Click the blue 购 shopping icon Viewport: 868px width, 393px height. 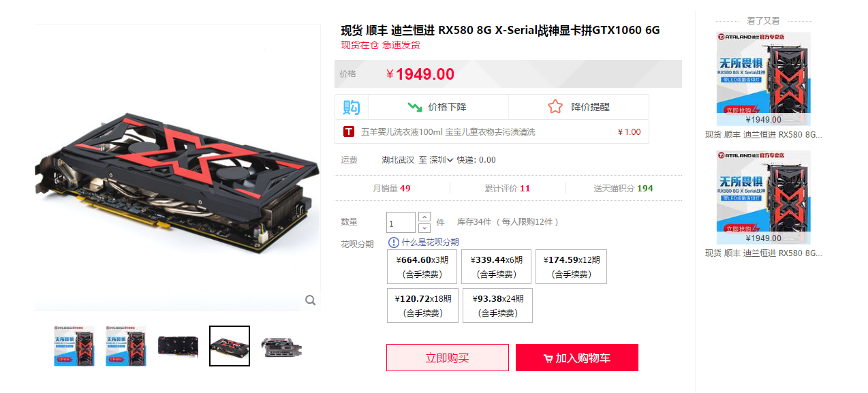[352, 107]
